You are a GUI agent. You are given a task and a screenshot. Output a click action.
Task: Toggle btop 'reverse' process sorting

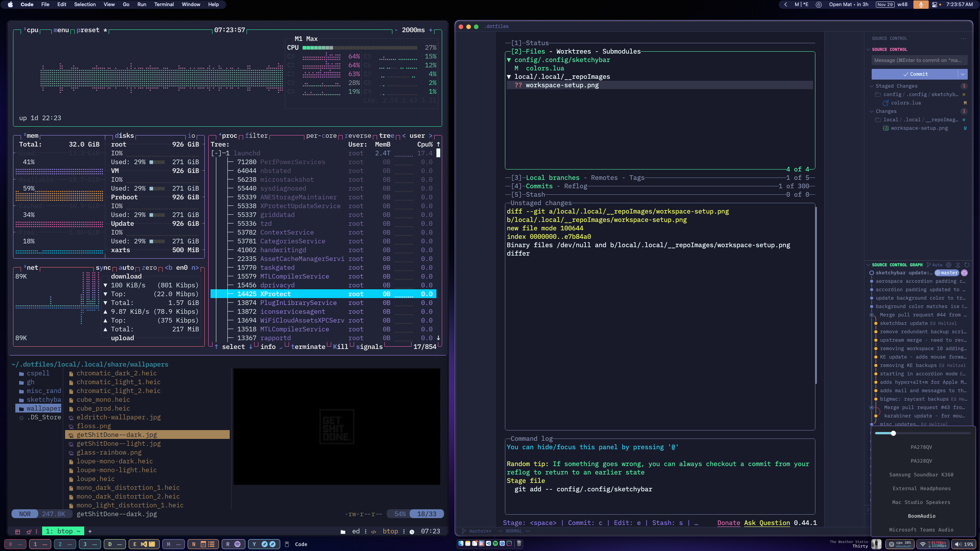coord(358,135)
